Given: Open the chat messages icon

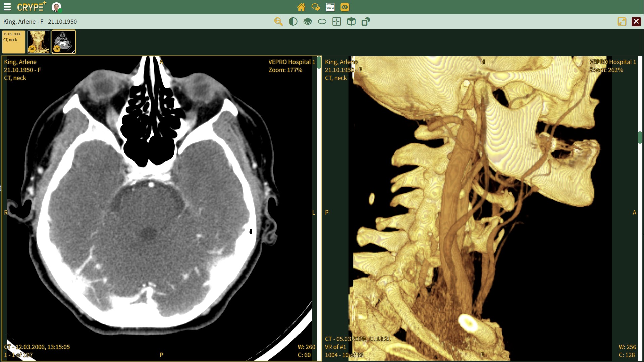Looking at the screenshot, I should coord(316,7).
